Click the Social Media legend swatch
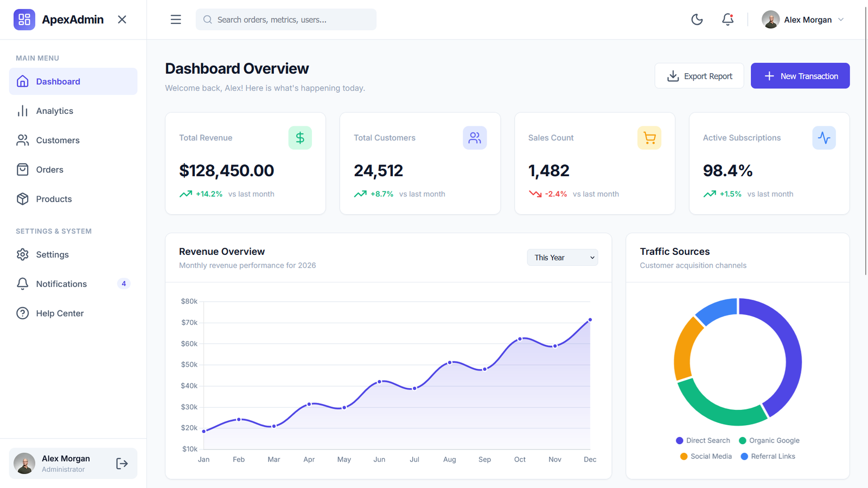 pyautogui.click(x=684, y=457)
